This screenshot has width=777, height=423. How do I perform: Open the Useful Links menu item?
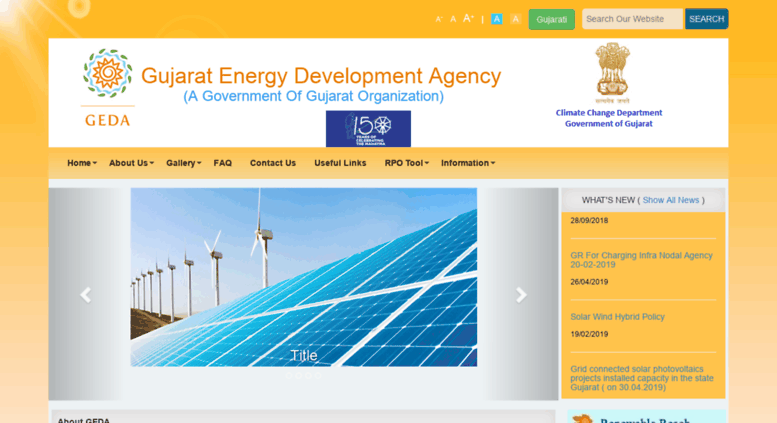(340, 163)
